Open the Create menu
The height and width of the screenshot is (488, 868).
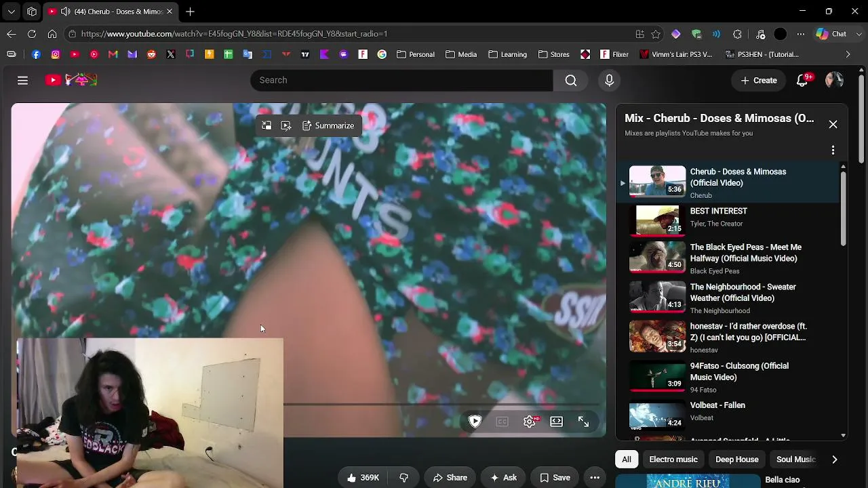[759, 80]
